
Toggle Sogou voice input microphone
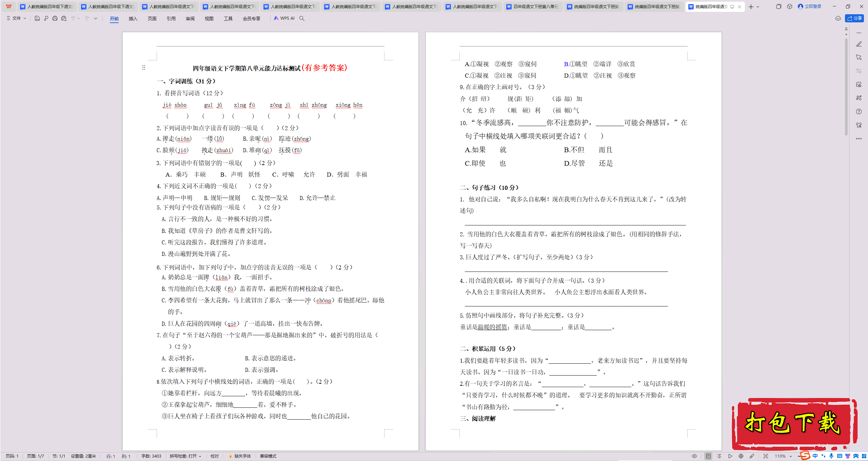pyautogui.click(x=831, y=456)
